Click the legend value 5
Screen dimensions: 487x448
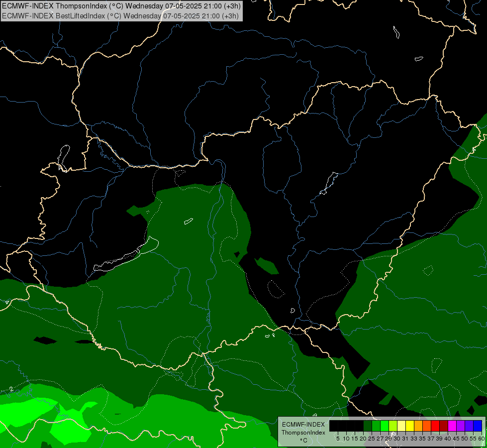pyautogui.click(x=338, y=439)
